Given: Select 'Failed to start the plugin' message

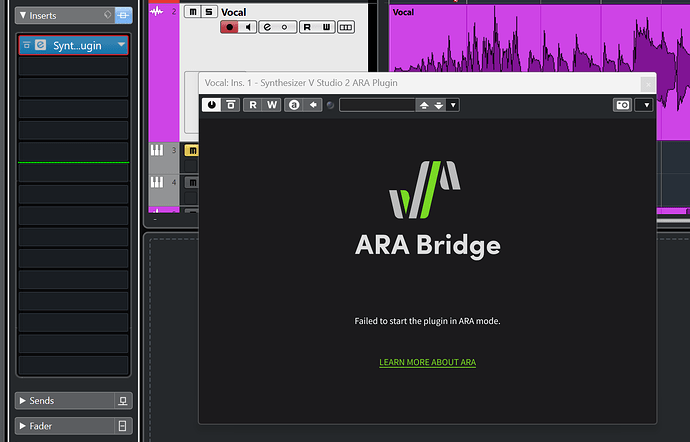Looking at the screenshot, I should point(427,321).
